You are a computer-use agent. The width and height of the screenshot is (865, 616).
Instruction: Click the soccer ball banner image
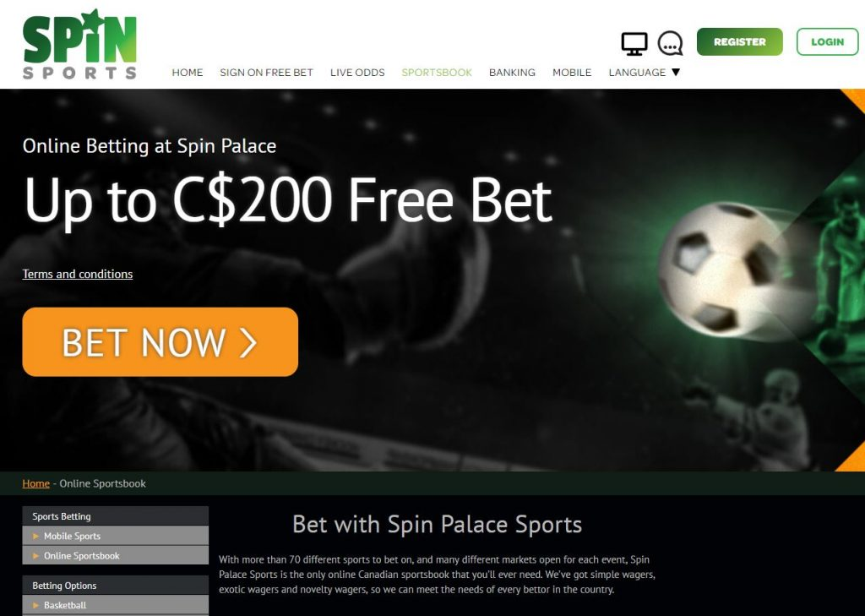point(723,270)
